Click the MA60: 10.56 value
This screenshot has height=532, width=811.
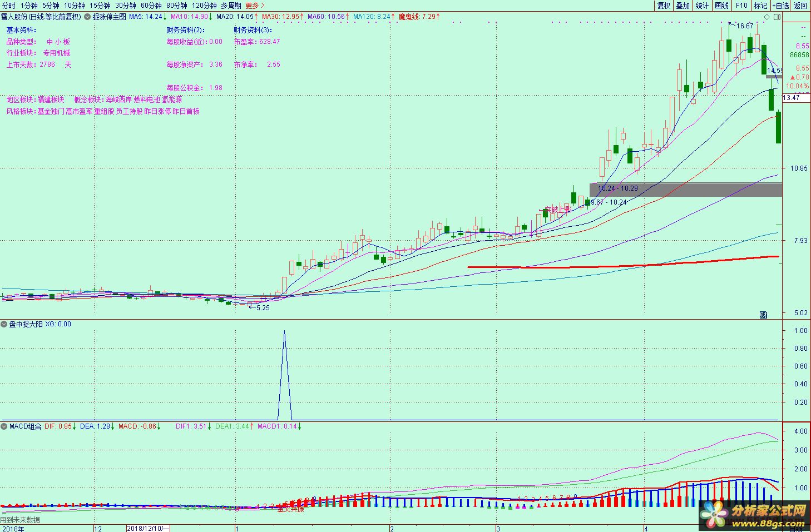329,17
